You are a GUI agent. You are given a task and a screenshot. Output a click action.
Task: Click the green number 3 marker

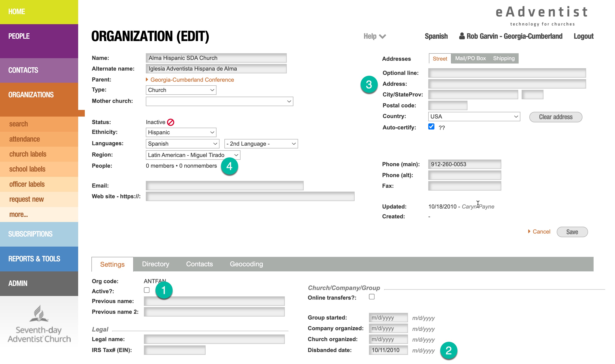(369, 85)
